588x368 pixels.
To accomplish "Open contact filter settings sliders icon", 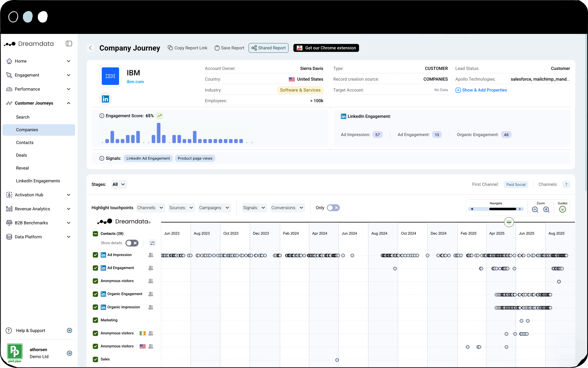I will (152, 243).
